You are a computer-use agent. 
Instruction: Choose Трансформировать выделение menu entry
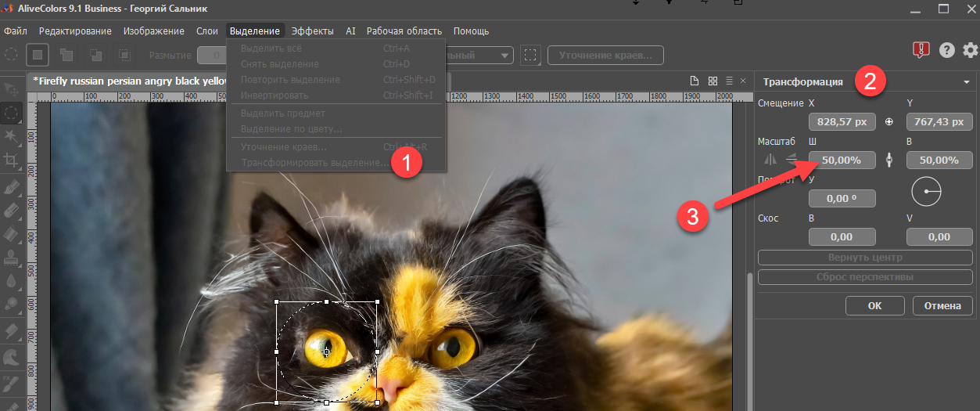click(336, 163)
